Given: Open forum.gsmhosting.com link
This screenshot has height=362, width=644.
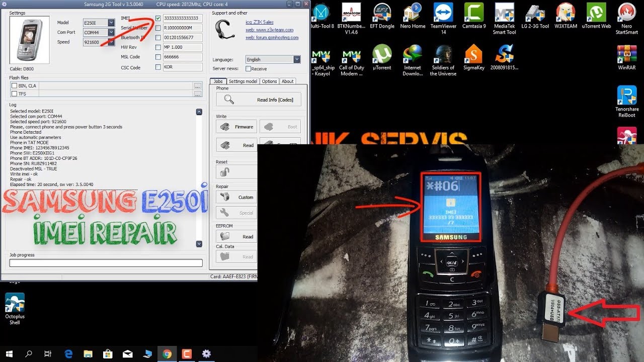Looking at the screenshot, I should [272, 37].
